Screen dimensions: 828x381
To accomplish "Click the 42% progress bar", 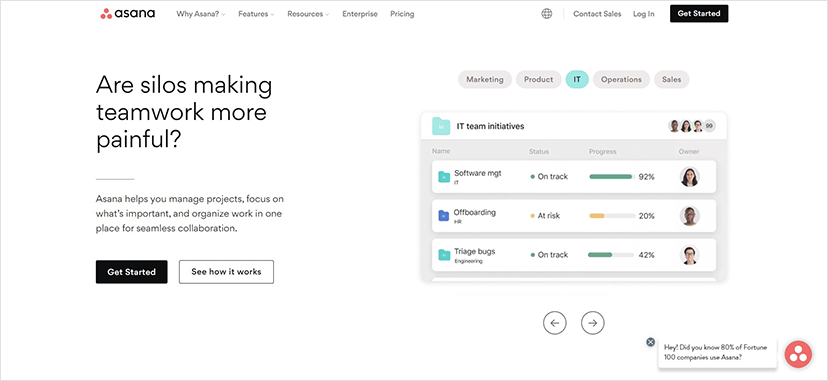I will point(611,255).
